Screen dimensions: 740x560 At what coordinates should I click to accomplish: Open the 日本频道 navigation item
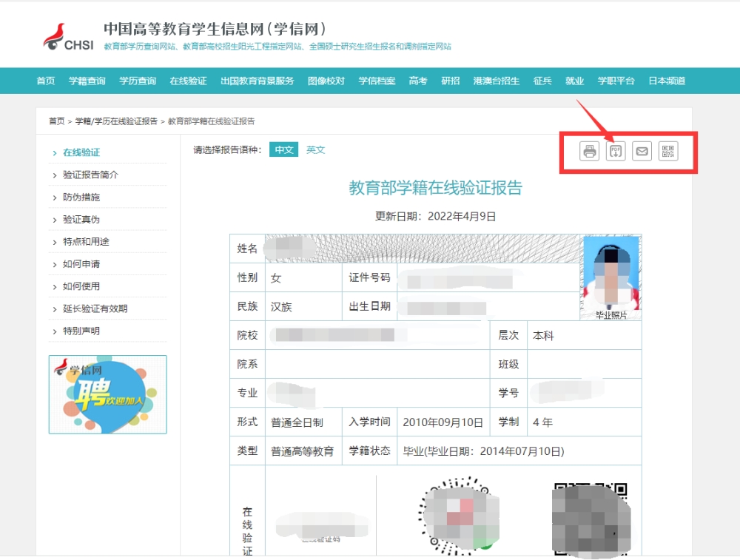click(667, 81)
